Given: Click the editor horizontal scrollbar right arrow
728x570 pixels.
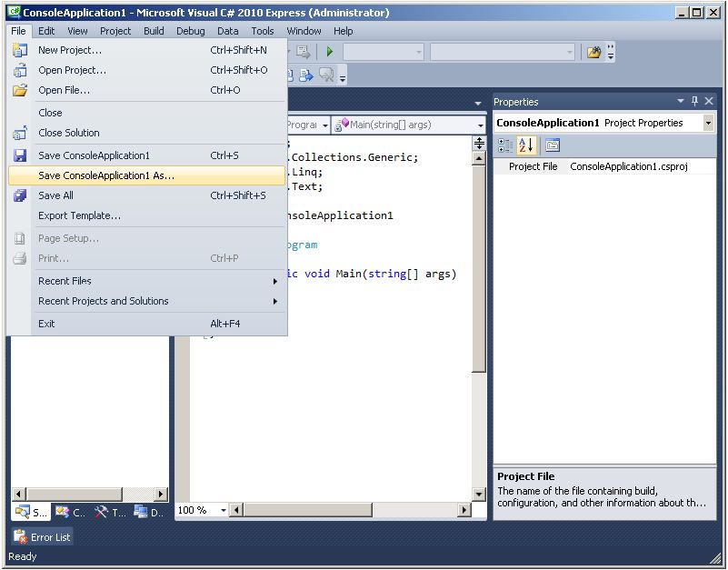Looking at the screenshot, I should 464,510.
